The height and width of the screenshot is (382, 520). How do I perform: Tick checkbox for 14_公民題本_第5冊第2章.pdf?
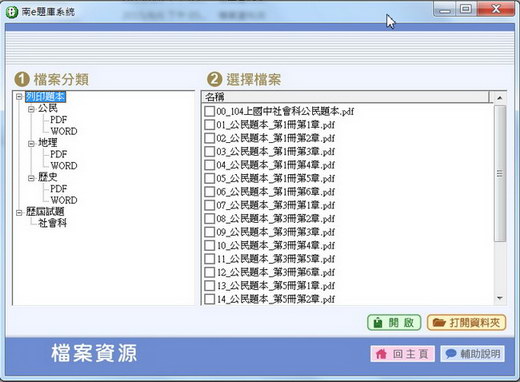[209, 299]
